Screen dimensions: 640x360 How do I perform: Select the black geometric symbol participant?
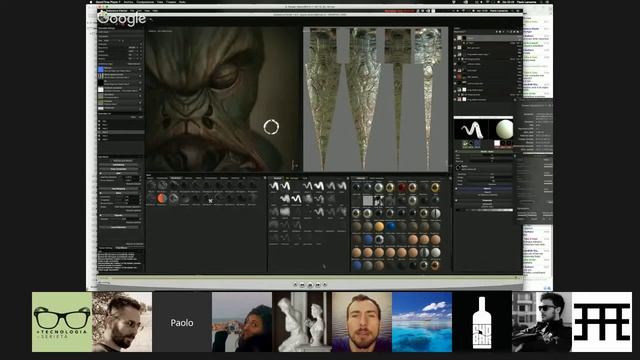point(602,322)
